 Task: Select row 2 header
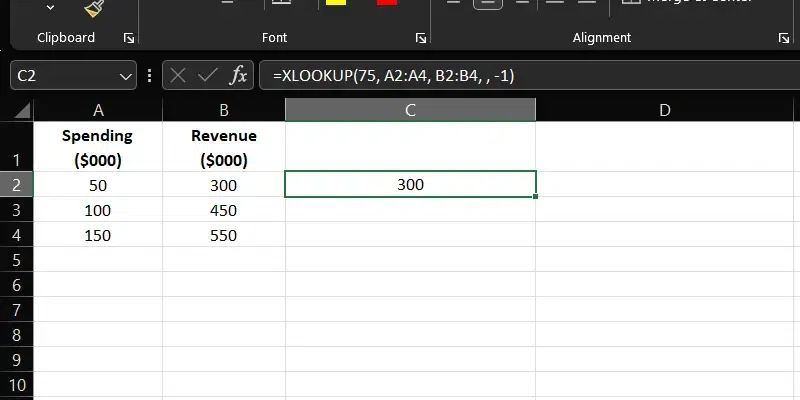tap(16, 184)
